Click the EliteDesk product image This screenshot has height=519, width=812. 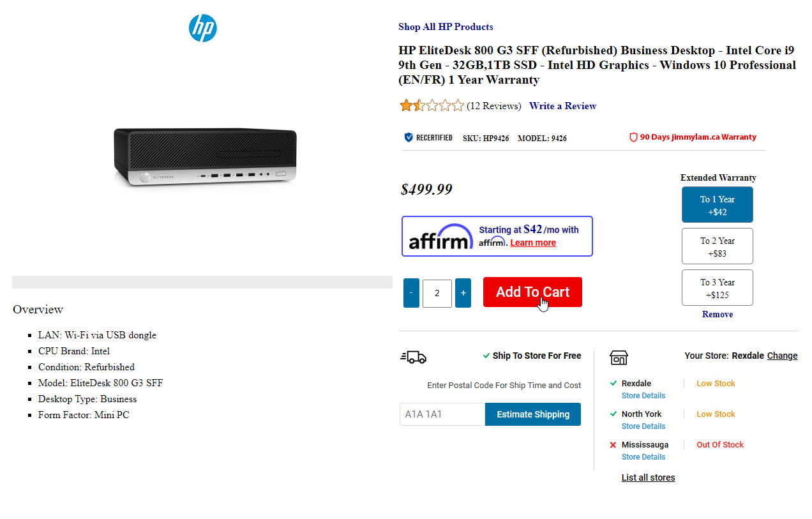click(206, 157)
